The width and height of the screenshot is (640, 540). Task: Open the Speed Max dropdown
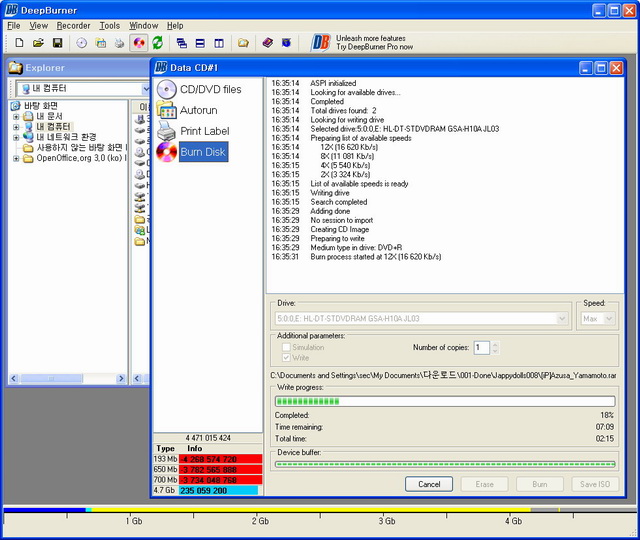click(x=609, y=318)
